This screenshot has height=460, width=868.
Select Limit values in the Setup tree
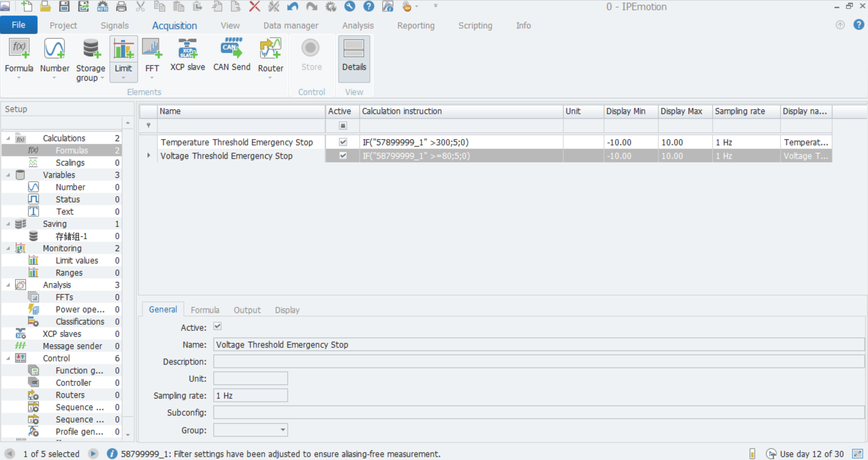(x=76, y=261)
